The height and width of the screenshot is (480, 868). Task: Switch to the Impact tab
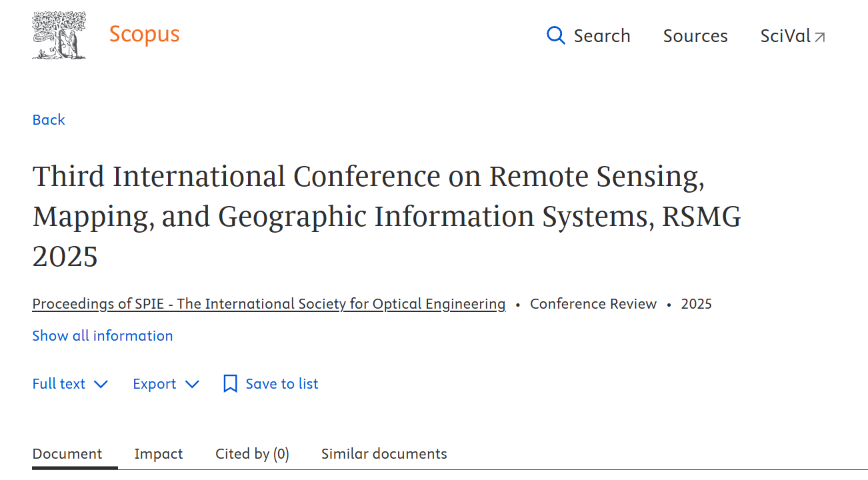(x=158, y=454)
